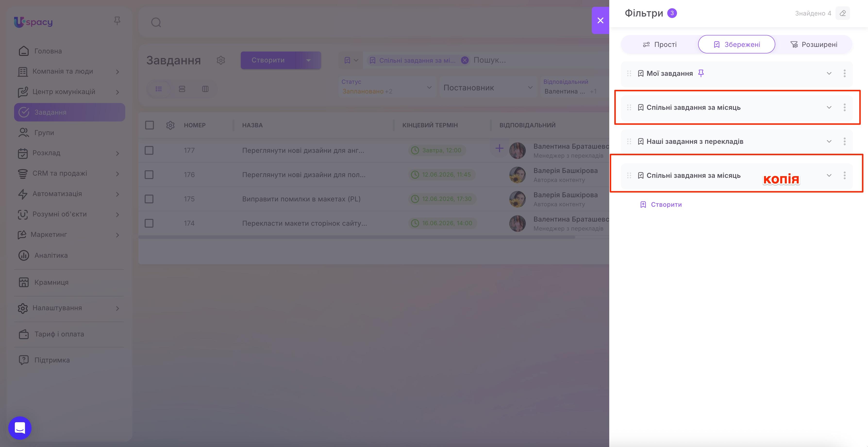Go to Головна home page
Image resolution: width=868 pixels, height=447 pixels.
(69, 51)
